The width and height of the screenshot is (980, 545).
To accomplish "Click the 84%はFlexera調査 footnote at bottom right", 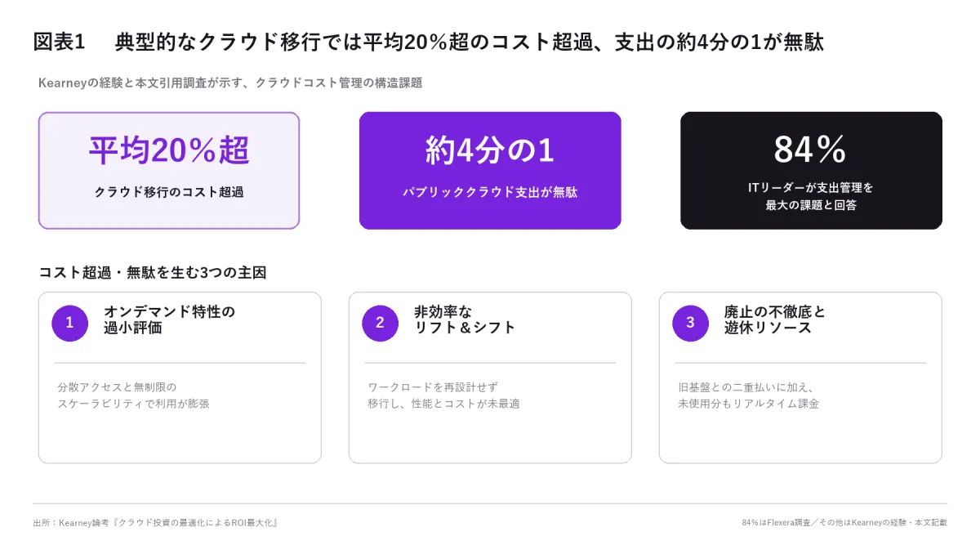I will point(844,522).
